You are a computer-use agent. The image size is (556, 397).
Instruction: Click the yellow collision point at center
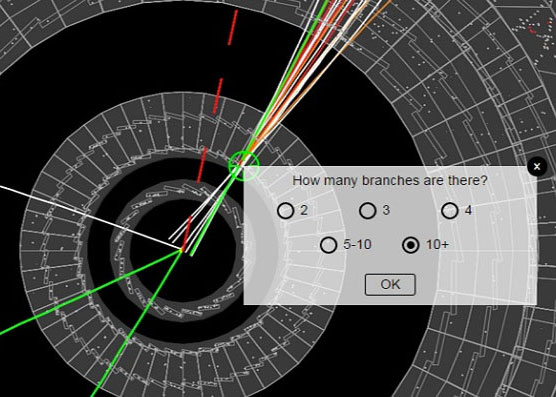click(181, 250)
